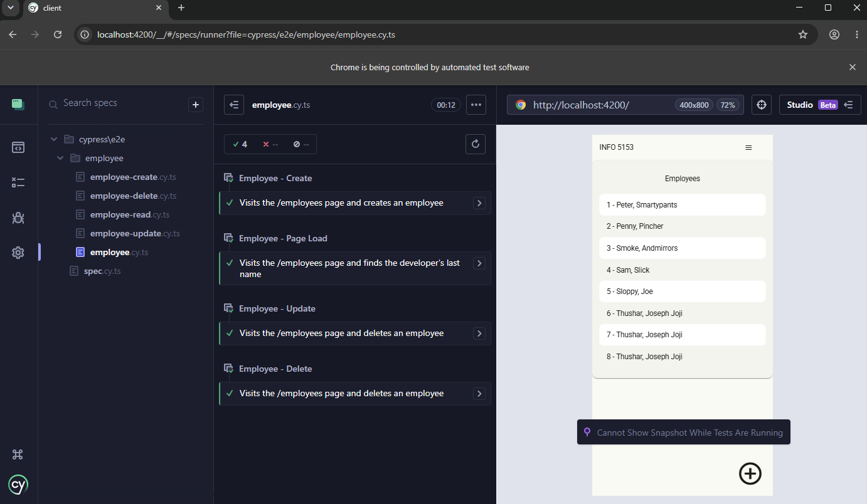The width and height of the screenshot is (867, 504).
Task: Add a new spec with plus button
Action: pos(196,105)
